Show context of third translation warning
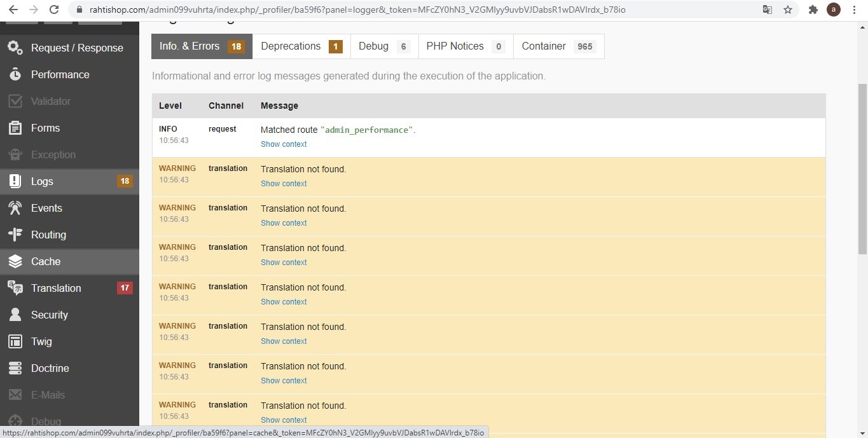This screenshot has width=868, height=438. pos(284,263)
